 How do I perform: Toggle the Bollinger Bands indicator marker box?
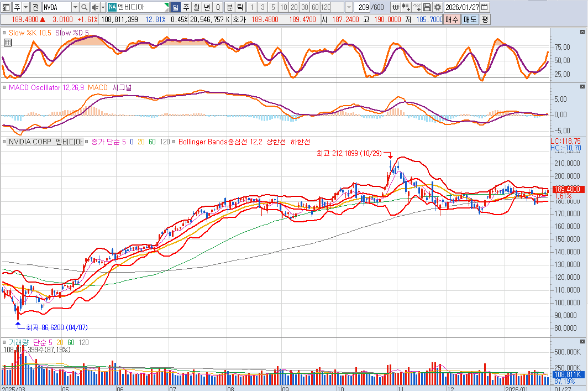[174, 142]
